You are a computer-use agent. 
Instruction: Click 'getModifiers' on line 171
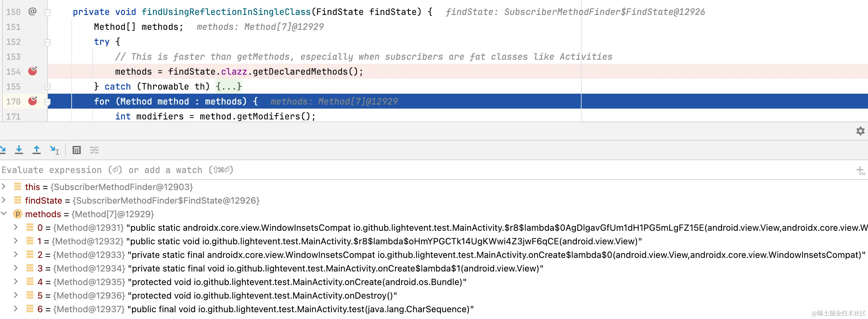[268, 116]
